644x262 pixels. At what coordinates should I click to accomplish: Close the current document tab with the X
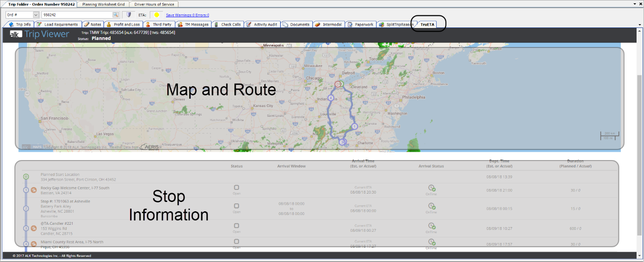640,4
